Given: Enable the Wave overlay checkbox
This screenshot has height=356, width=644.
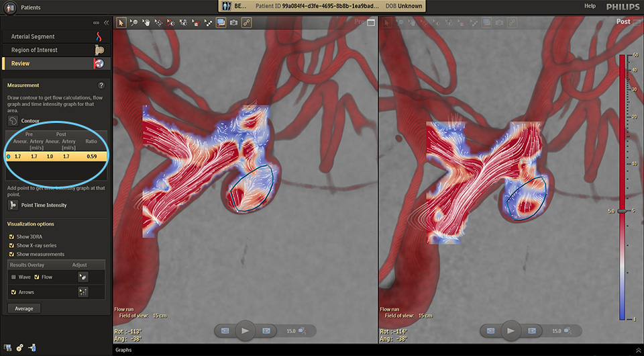Looking at the screenshot, I should tap(13, 277).
